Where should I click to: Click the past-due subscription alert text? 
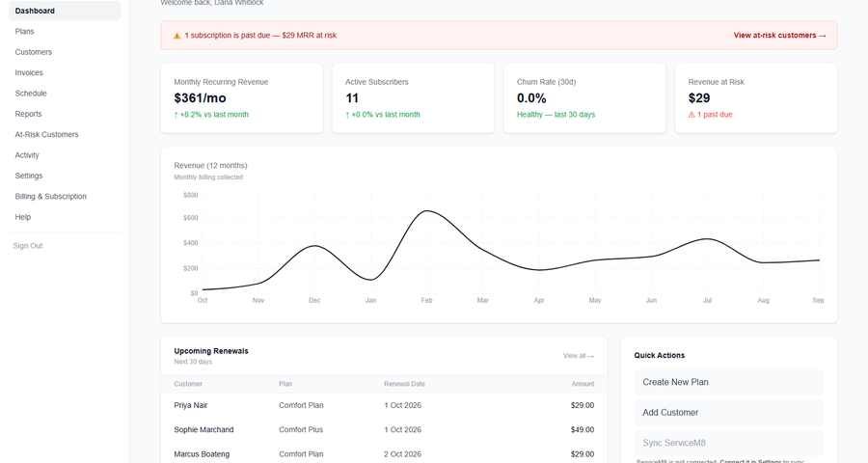click(x=260, y=35)
